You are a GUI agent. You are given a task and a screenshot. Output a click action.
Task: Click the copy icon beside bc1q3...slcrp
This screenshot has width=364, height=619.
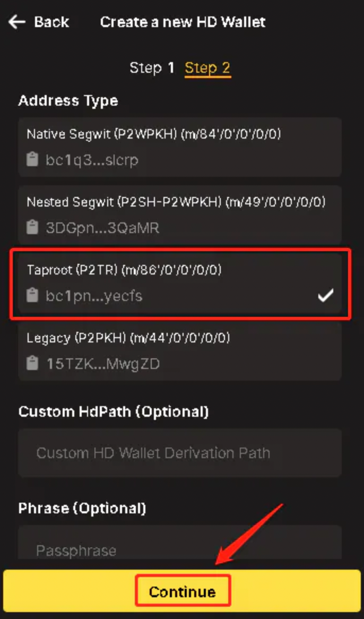[x=32, y=159]
